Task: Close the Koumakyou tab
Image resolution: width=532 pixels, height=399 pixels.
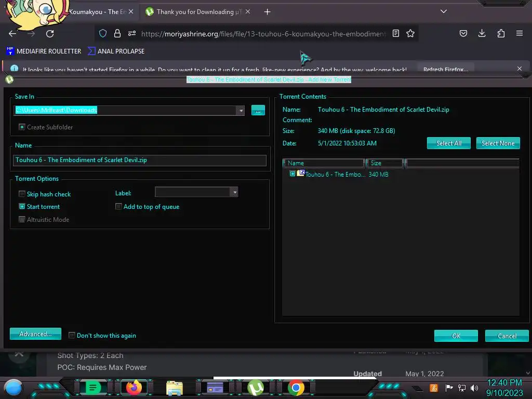Action: click(131, 11)
